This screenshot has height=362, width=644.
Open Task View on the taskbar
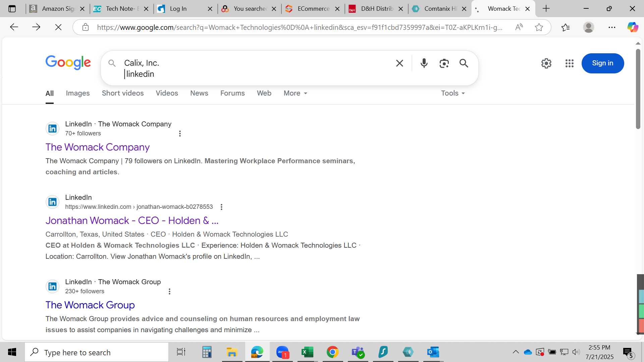(181, 352)
